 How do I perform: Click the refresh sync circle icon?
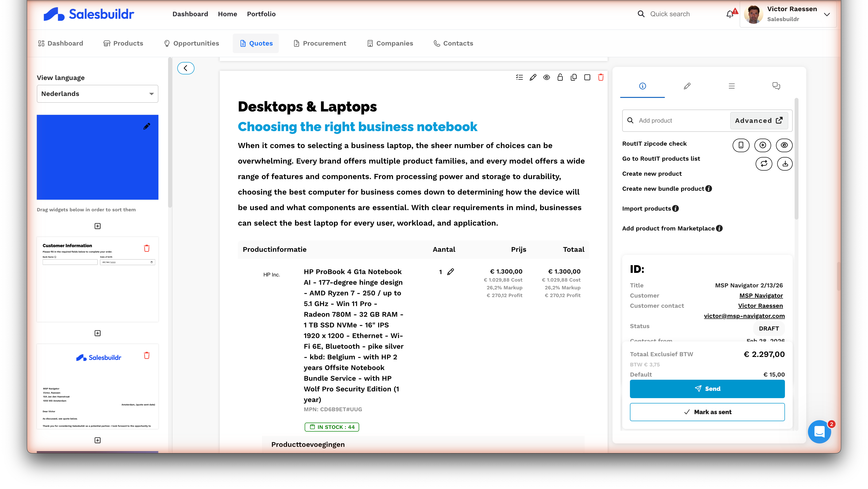pyautogui.click(x=764, y=164)
